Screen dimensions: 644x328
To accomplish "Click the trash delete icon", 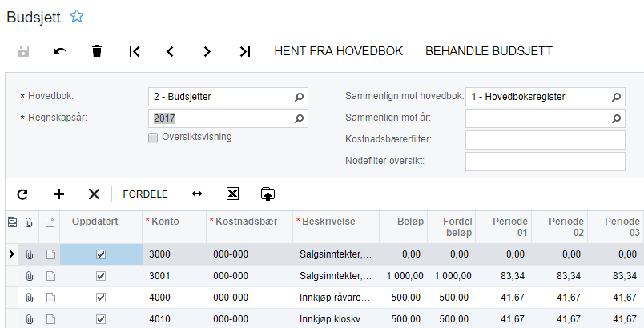I will tap(97, 51).
